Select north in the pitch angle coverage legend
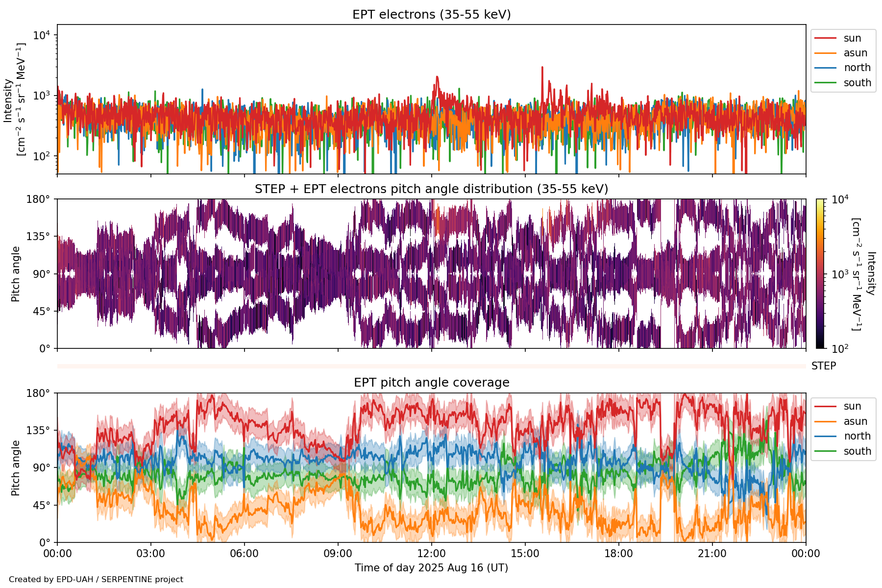Image resolution: width=882 pixels, height=588 pixels. coord(857,436)
